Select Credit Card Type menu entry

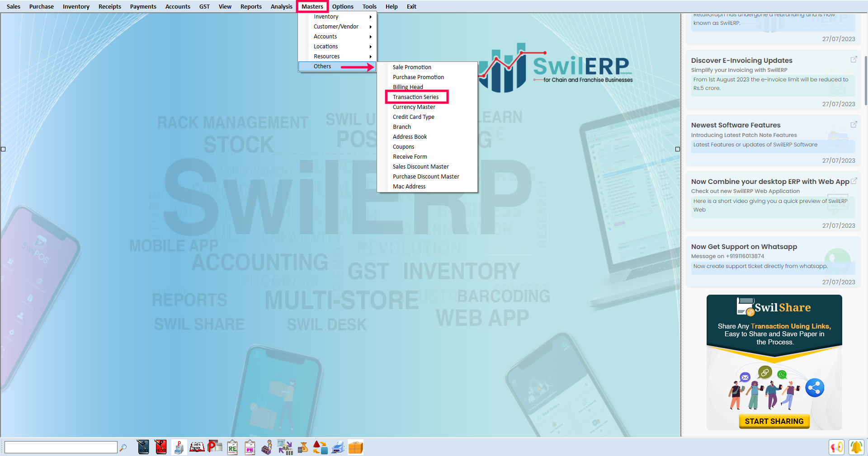pyautogui.click(x=427, y=117)
